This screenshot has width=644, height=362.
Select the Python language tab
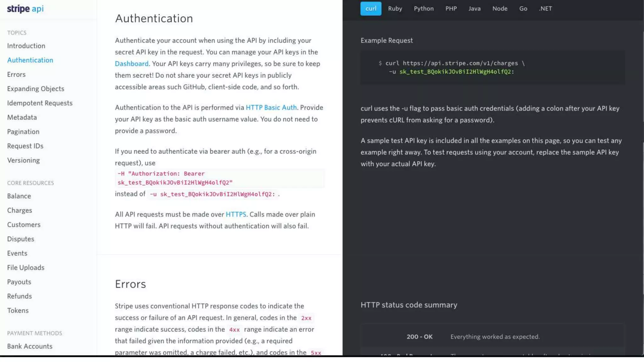(x=424, y=8)
